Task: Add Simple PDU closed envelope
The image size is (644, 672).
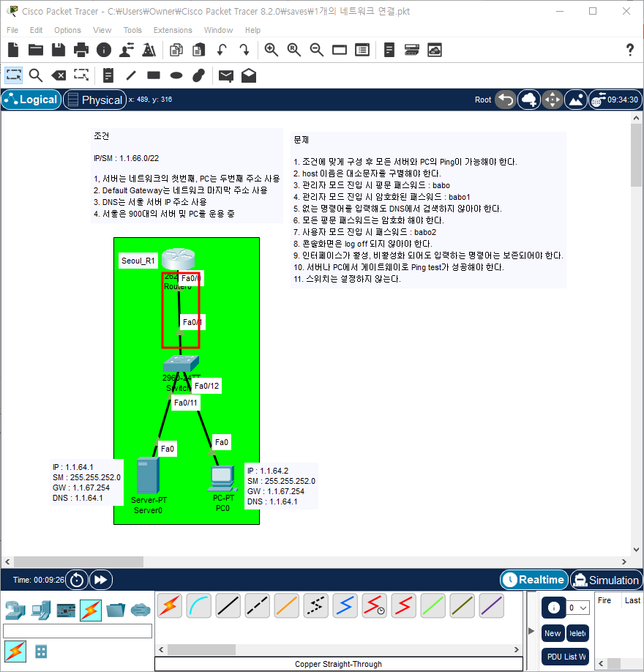Action: [x=226, y=76]
